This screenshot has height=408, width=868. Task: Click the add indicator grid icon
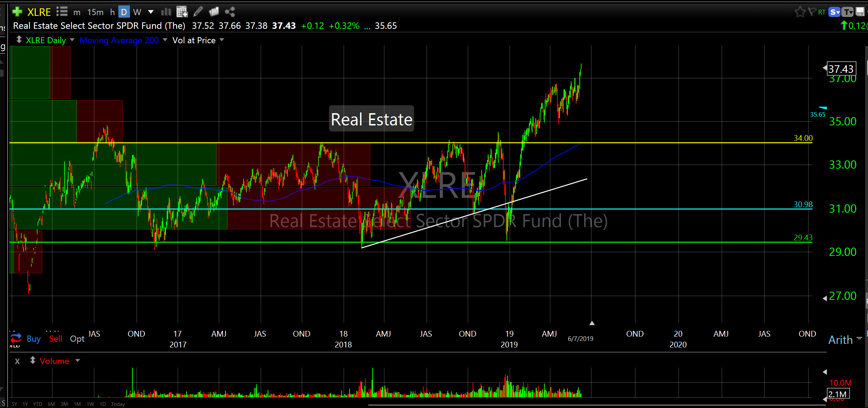[x=182, y=12]
